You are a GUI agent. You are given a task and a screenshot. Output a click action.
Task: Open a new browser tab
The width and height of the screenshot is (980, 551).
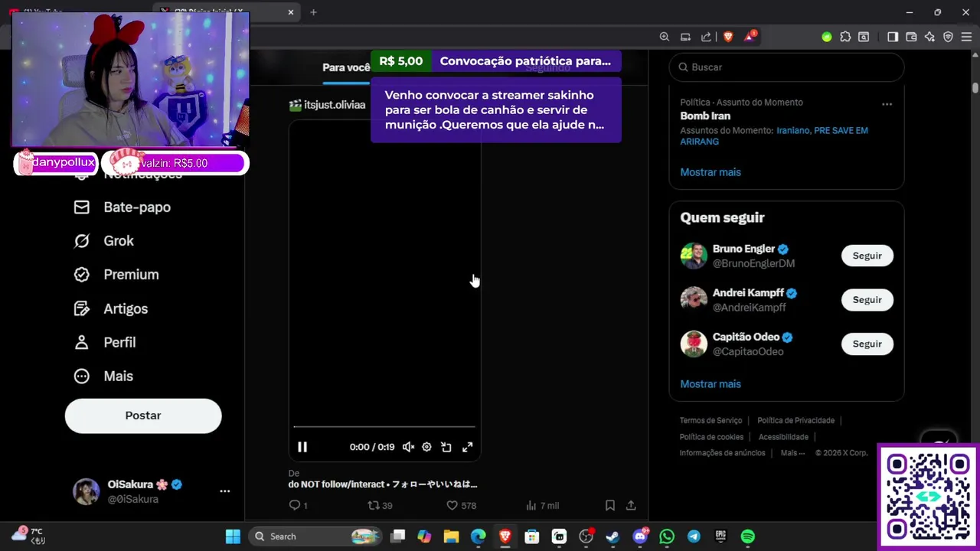313,12
